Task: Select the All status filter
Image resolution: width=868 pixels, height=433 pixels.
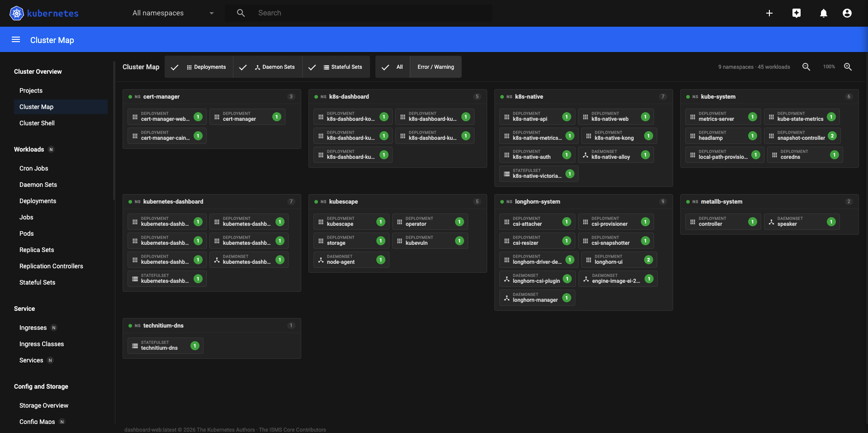Action: 393,67
